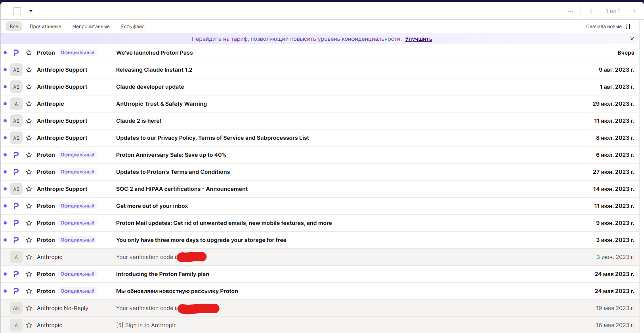This screenshot has height=333, width=644.
Task: Open the three-dot more options menu
Action: 570,11
